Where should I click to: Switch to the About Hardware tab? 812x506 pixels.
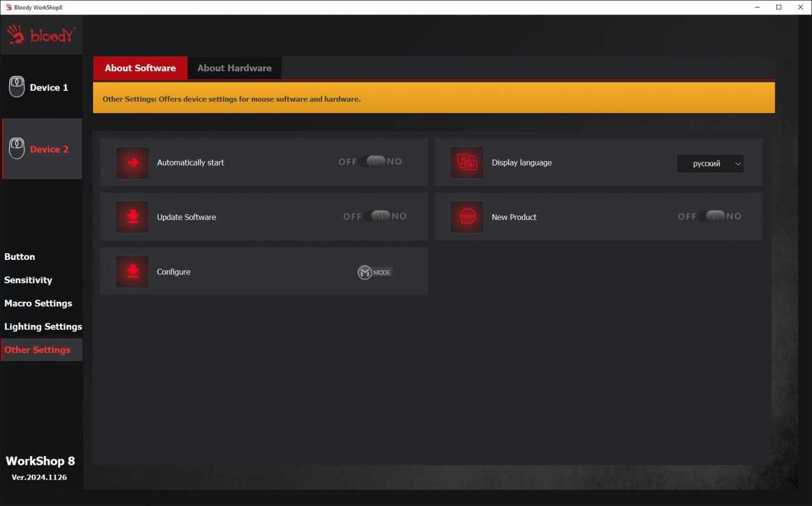pyautogui.click(x=234, y=68)
